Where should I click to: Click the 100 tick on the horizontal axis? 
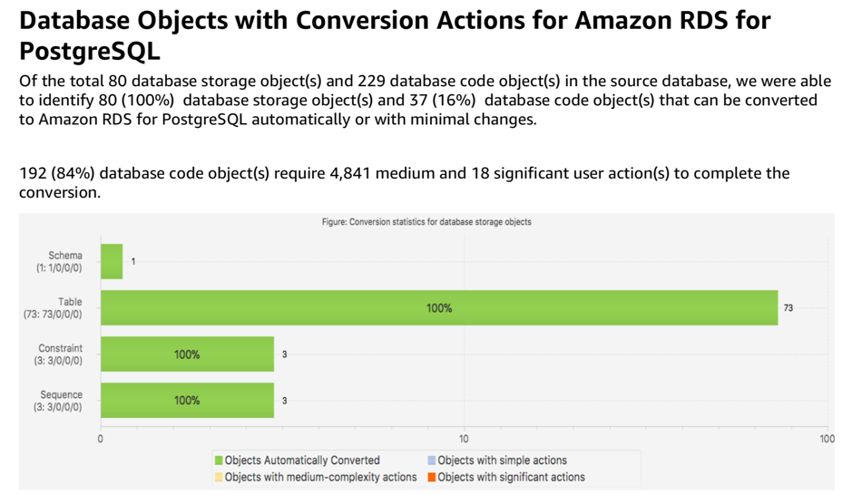pos(827,440)
